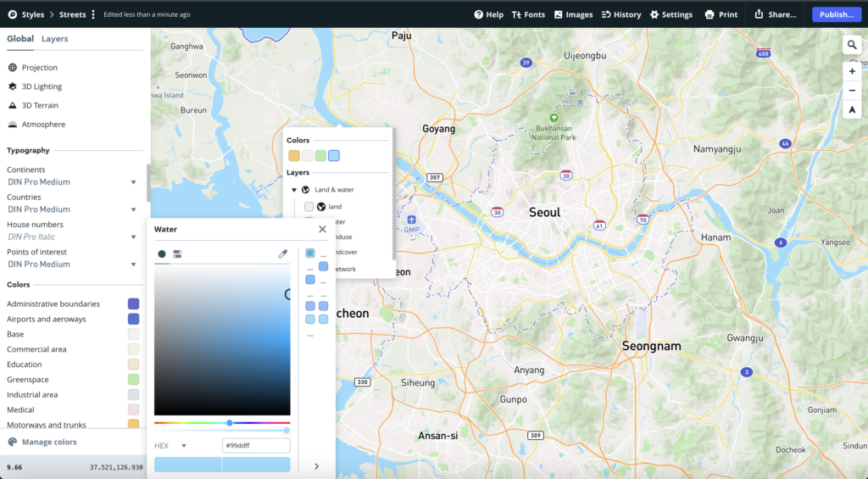Select the green swatch in the popup's Colors row
This screenshot has width=868, height=479.
tap(320, 156)
